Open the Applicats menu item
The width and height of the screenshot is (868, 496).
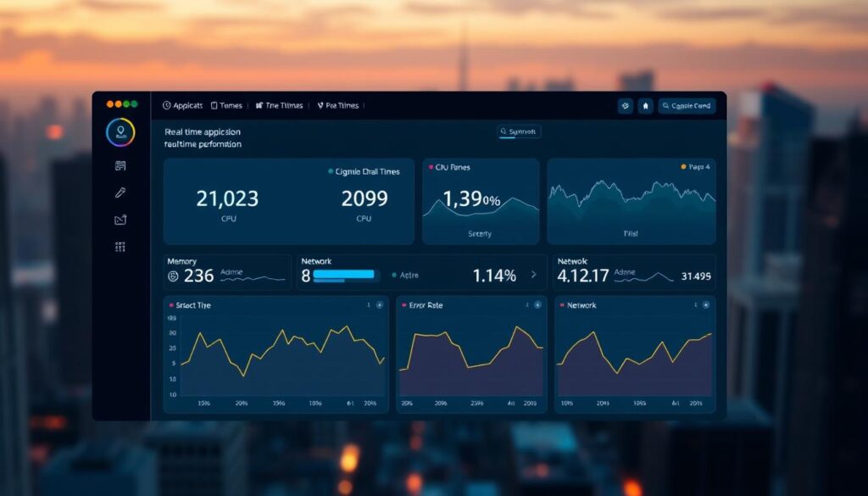184,105
